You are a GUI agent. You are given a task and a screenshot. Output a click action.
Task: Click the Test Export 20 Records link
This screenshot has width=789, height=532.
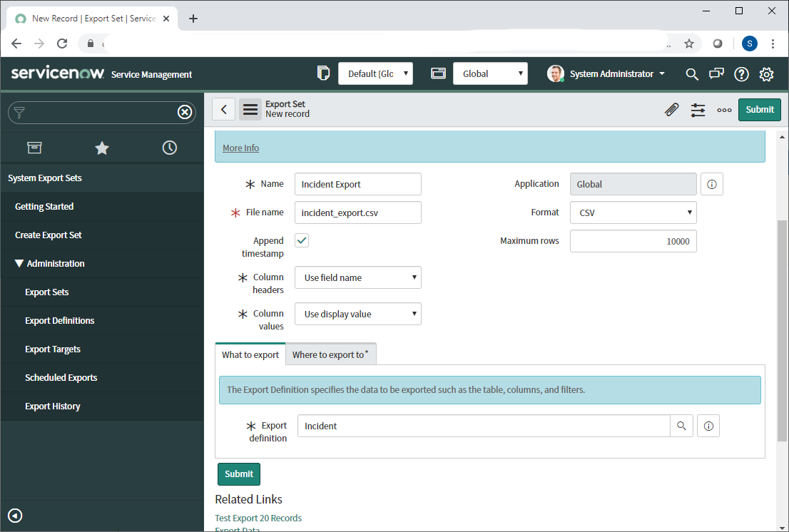click(258, 518)
